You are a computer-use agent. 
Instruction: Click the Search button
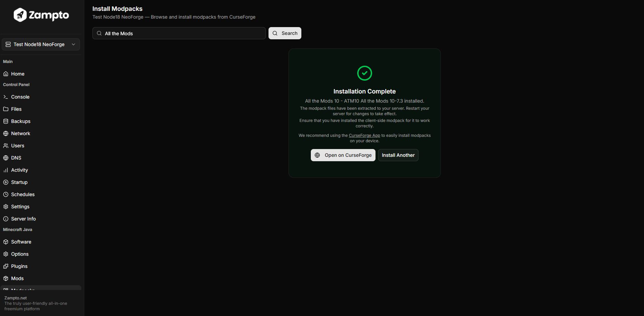[x=285, y=33]
